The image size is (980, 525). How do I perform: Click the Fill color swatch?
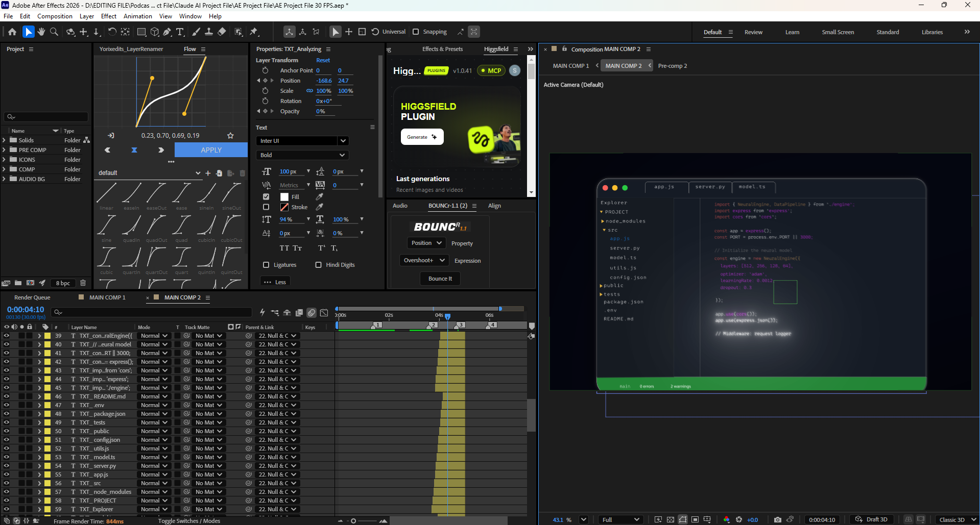(x=284, y=196)
